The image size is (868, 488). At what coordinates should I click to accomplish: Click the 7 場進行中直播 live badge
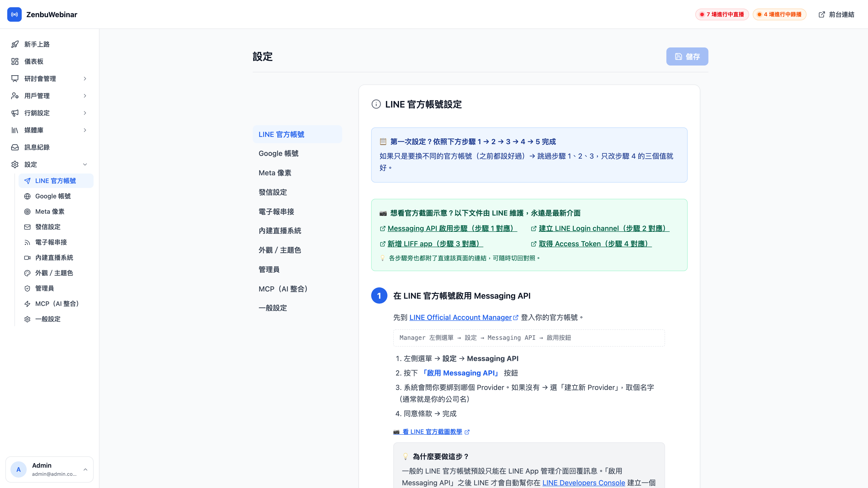(x=722, y=14)
